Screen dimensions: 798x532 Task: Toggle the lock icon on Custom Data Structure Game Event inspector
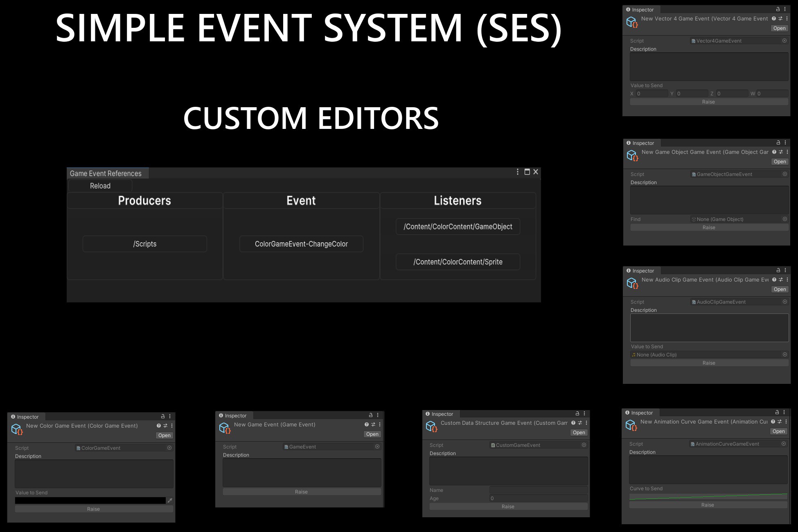coord(577,414)
